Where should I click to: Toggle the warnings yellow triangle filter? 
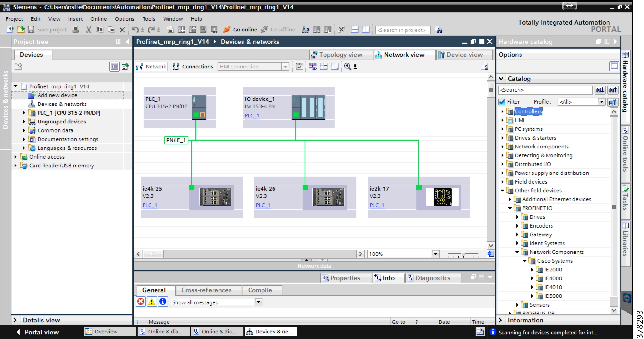pyautogui.click(x=152, y=302)
